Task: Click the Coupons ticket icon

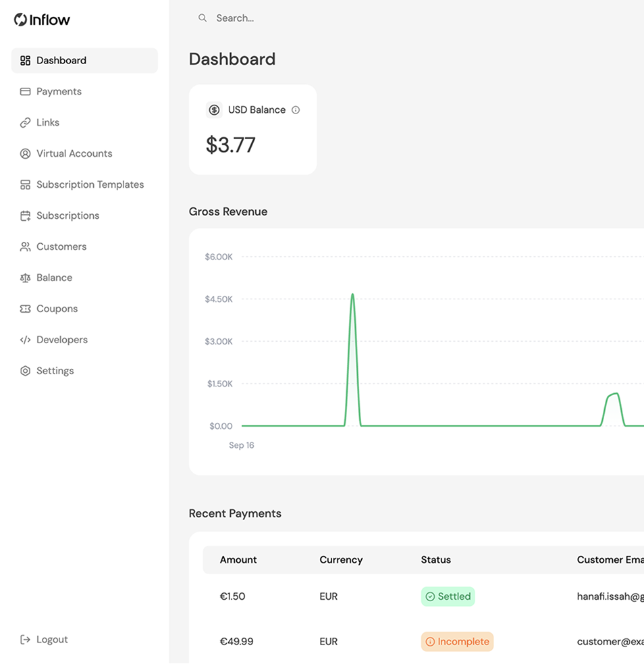Action: 26,309
